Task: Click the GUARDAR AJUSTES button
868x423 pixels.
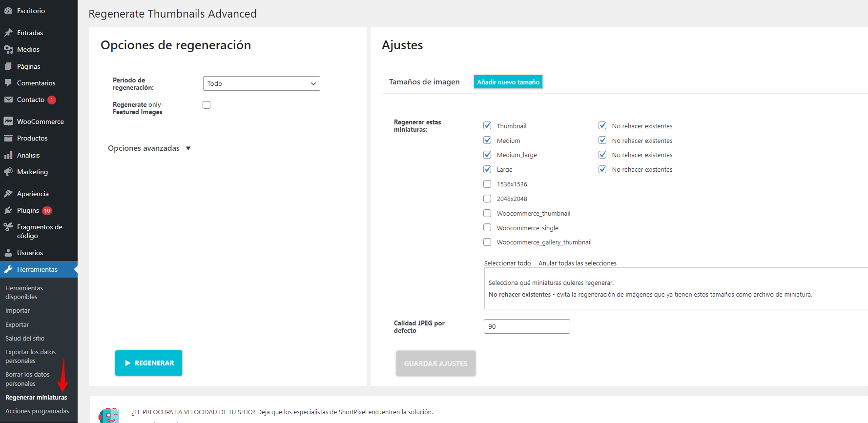Action: tap(435, 363)
